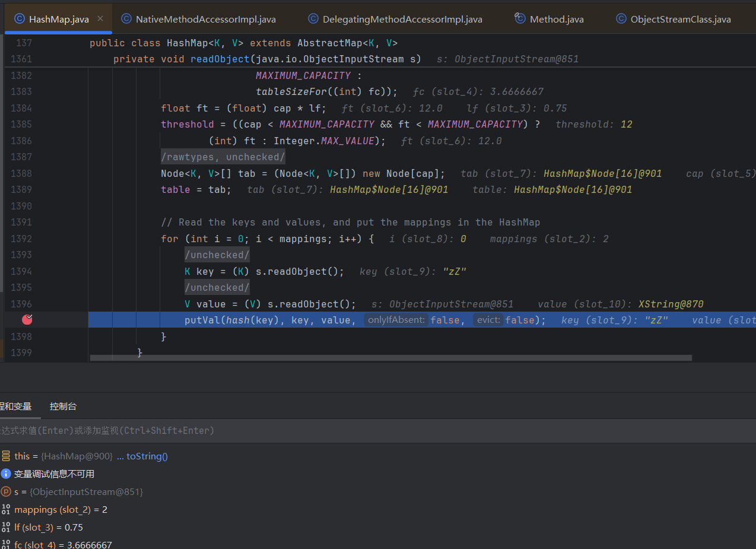Click the Method.java file icon
Viewport: 756px width, 549px height.
point(520,19)
